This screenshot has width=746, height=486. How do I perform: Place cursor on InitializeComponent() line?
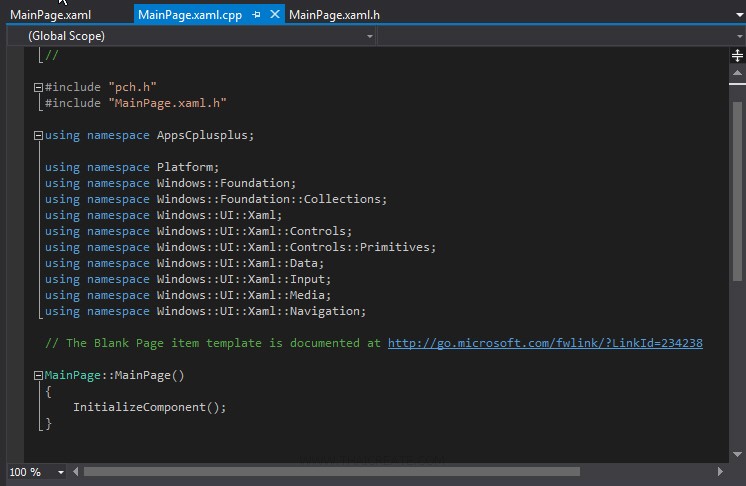tap(150, 407)
